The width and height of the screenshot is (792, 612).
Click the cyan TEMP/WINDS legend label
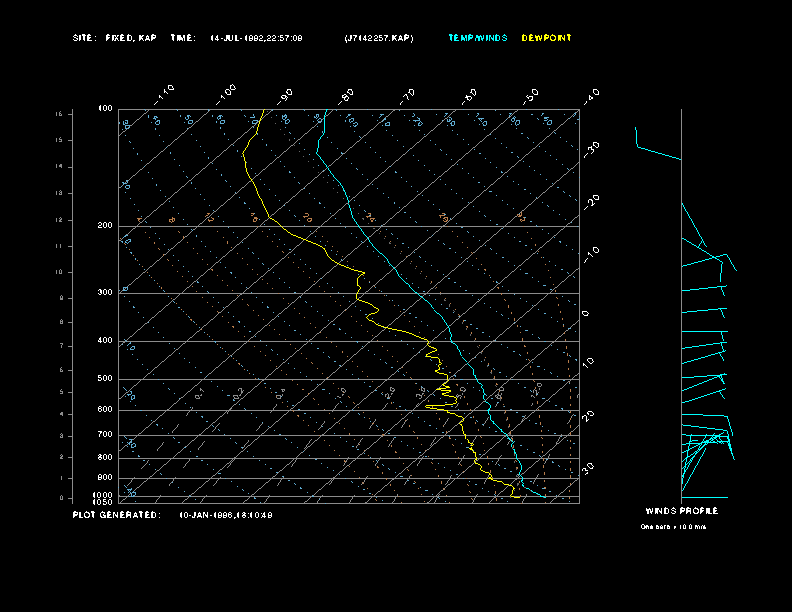478,38
